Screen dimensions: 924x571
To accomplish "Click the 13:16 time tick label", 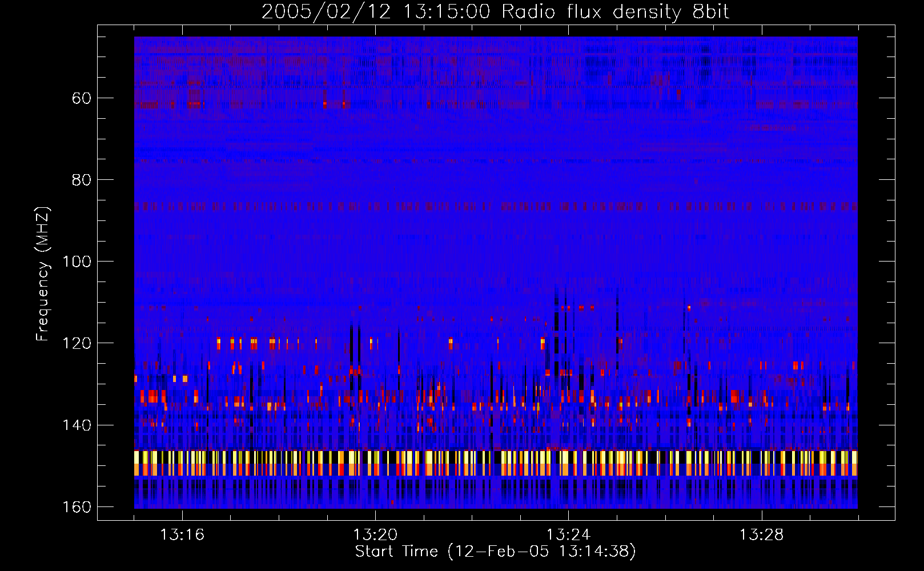I will (x=182, y=535).
